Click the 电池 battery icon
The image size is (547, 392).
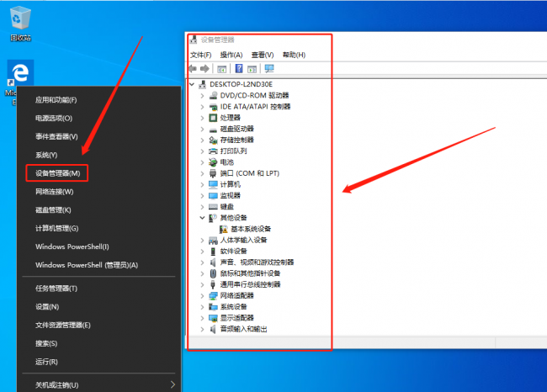(213, 162)
